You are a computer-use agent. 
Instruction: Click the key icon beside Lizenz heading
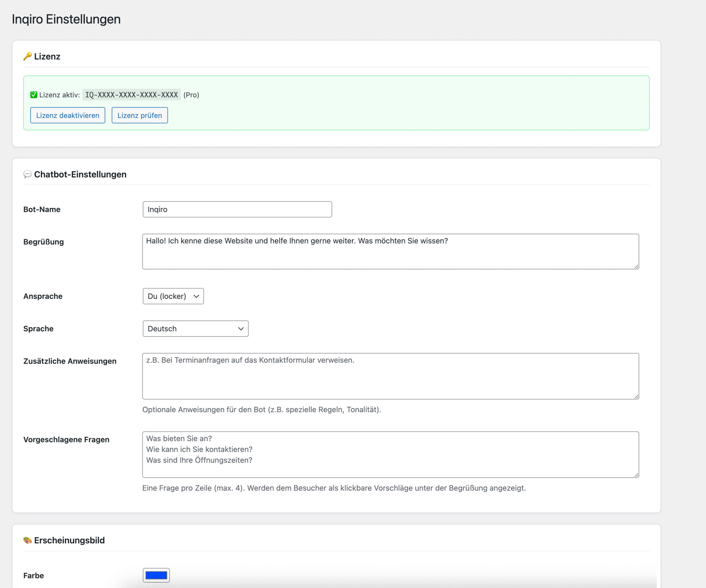27,56
